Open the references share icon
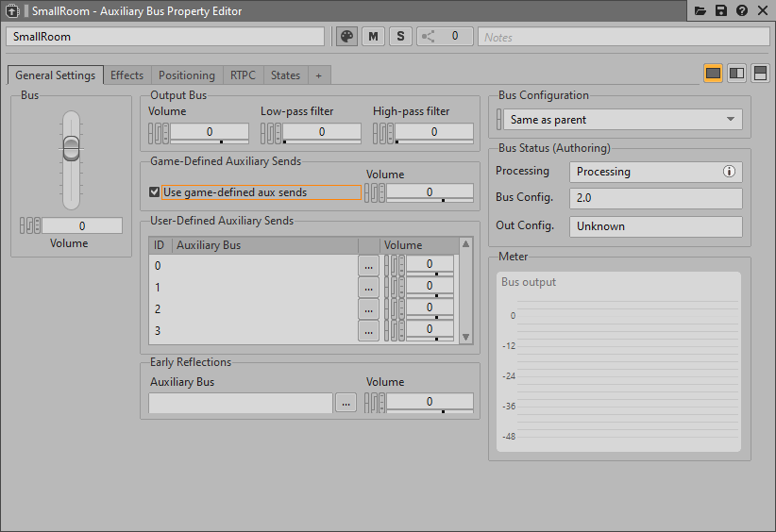This screenshot has height=532, width=776. [x=430, y=36]
